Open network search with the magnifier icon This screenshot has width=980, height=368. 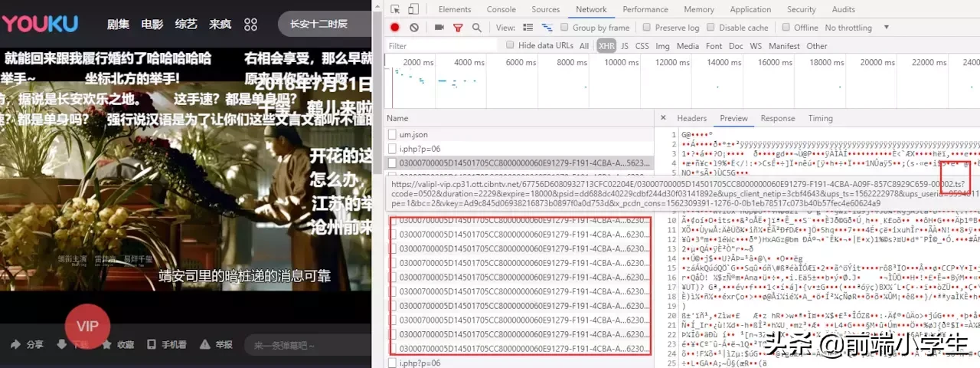click(476, 28)
